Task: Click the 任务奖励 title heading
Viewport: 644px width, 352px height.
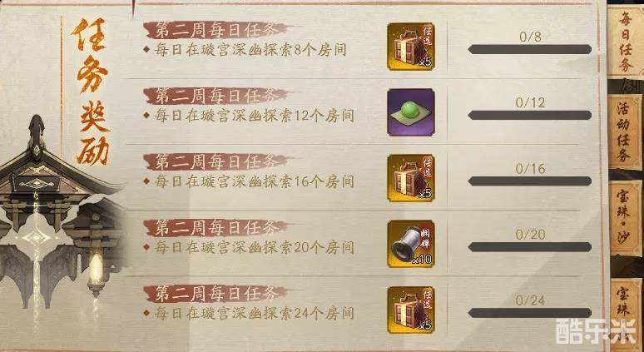Action: point(90,92)
